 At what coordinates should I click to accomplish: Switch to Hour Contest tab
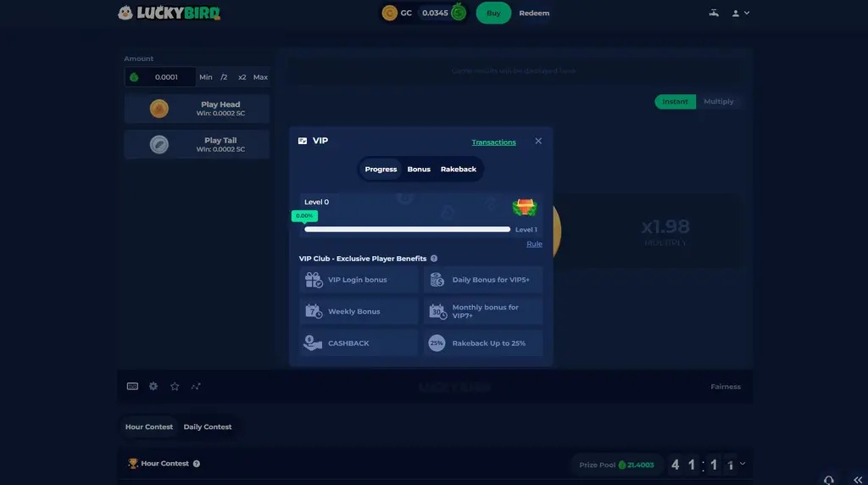[149, 426]
